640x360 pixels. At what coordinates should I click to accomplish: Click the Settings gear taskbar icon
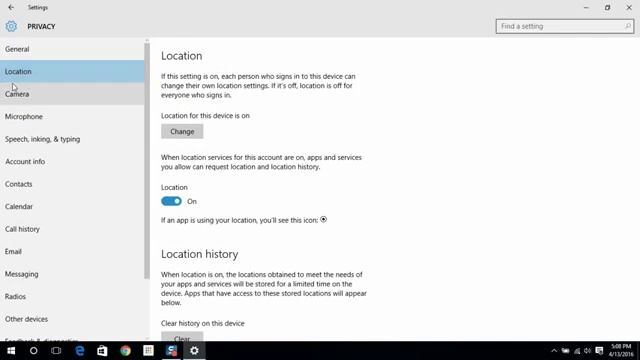(194, 351)
